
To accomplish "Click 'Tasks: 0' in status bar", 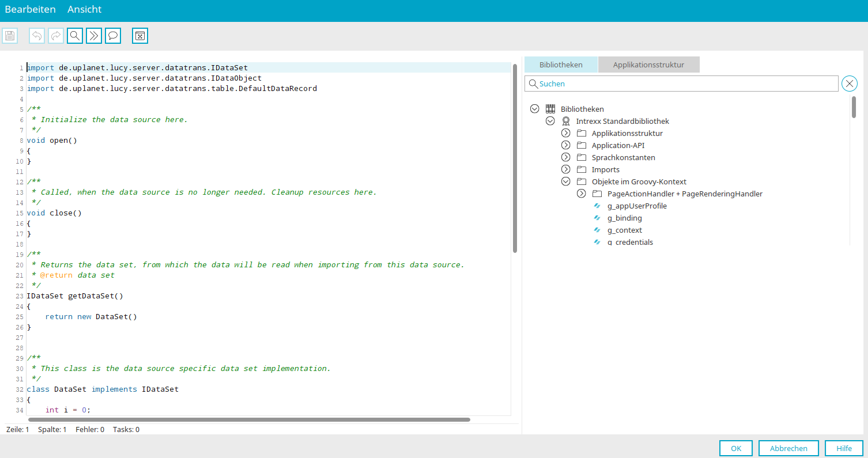I will click(x=126, y=429).
